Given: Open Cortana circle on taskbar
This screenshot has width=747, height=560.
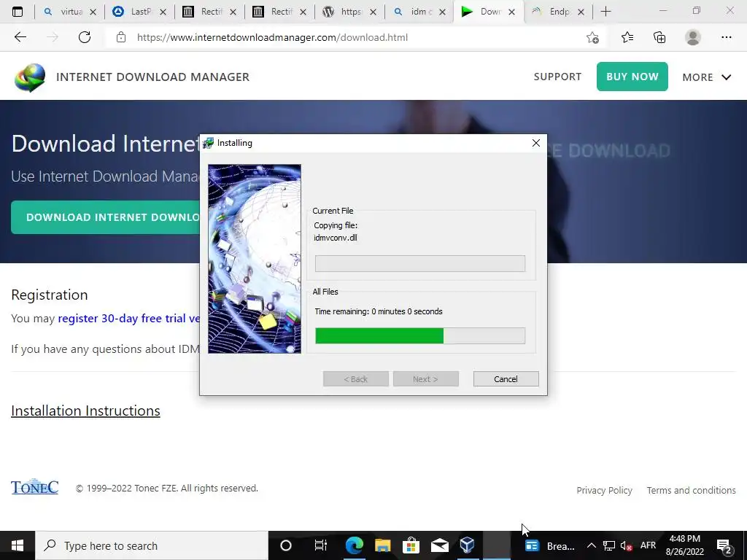Looking at the screenshot, I should (x=285, y=545).
